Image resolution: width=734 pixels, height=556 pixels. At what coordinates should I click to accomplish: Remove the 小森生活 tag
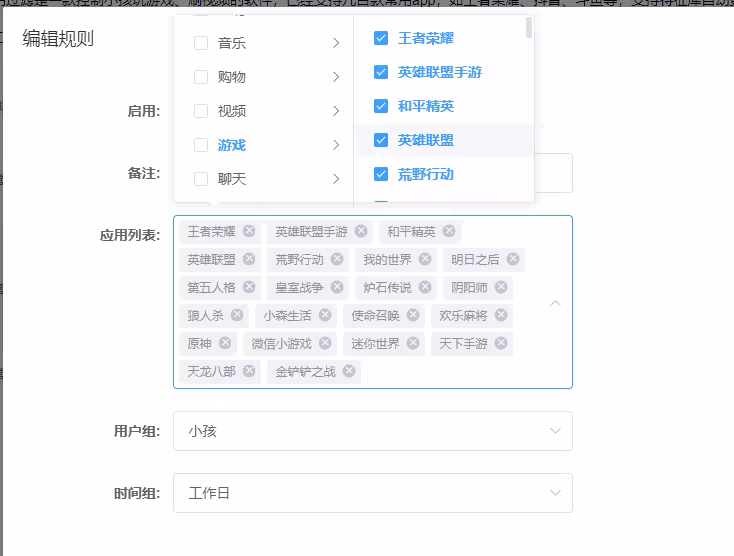pyautogui.click(x=325, y=315)
